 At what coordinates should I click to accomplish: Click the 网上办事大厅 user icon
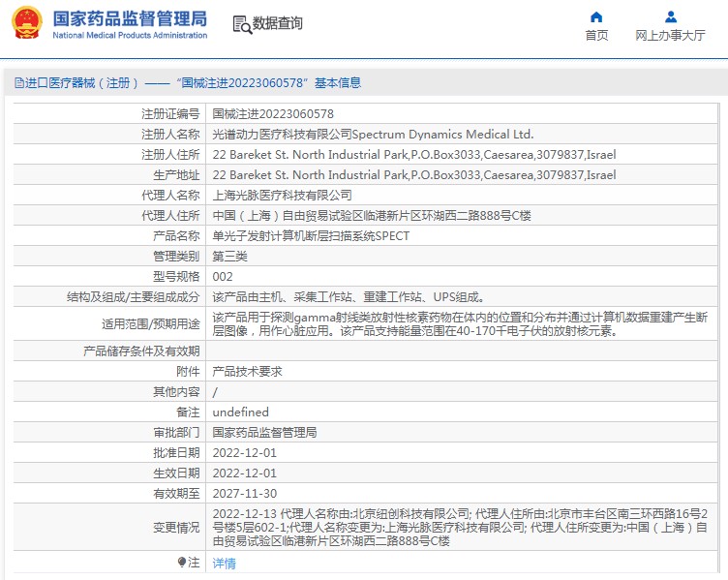click(x=671, y=17)
